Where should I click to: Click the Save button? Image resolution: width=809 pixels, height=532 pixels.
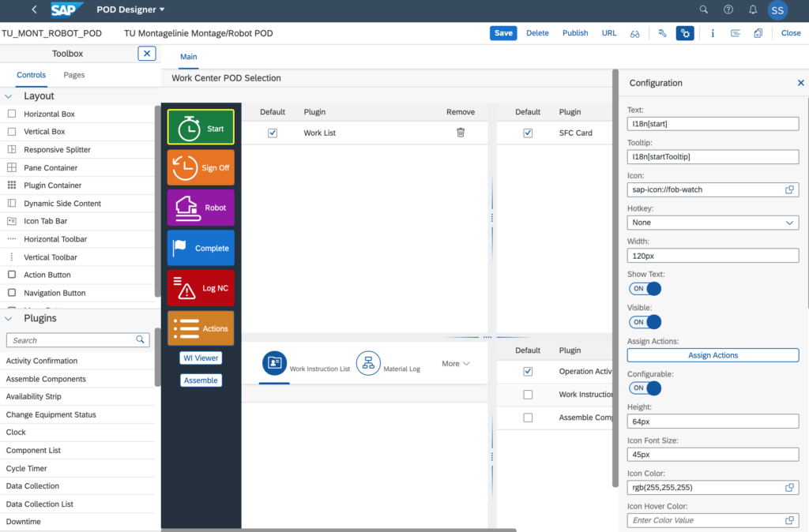(503, 33)
